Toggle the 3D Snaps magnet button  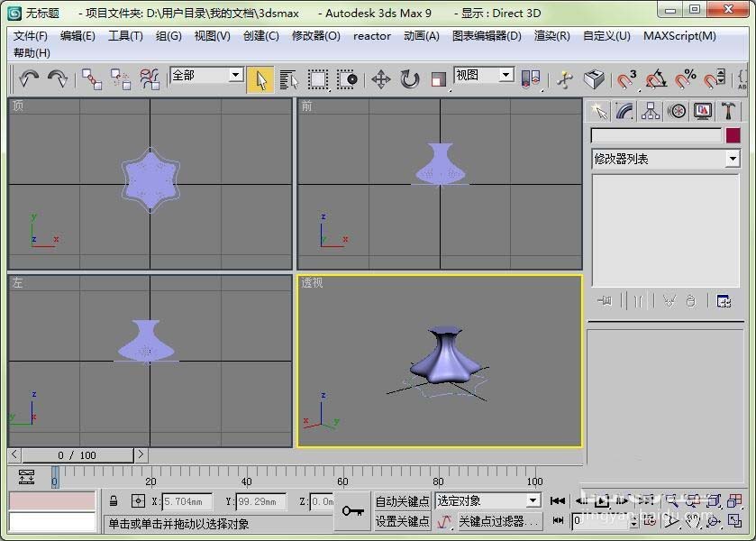pyautogui.click(x=627, y=79)
